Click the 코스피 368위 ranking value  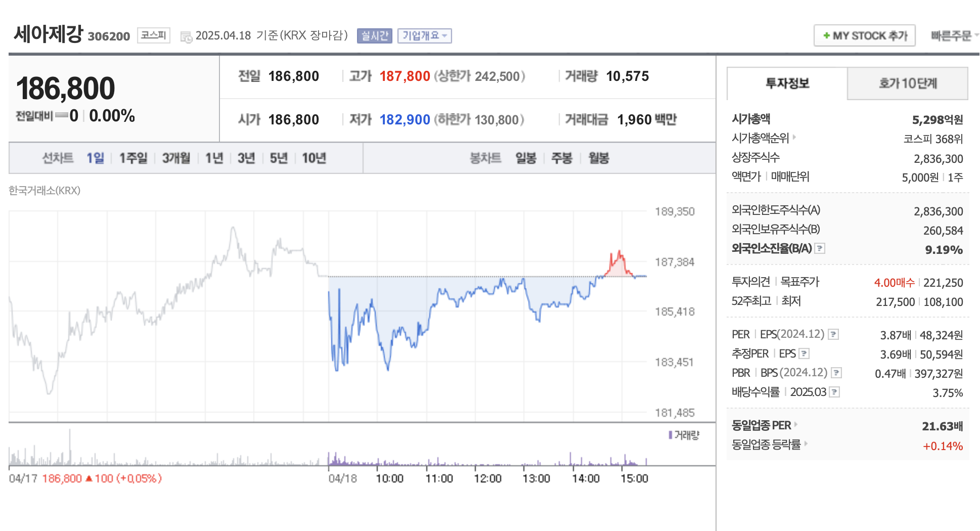(x=933, y=139)
